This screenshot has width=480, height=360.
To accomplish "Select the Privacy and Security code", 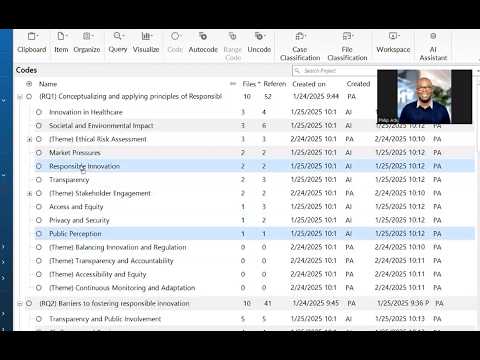I will [79, 220].
